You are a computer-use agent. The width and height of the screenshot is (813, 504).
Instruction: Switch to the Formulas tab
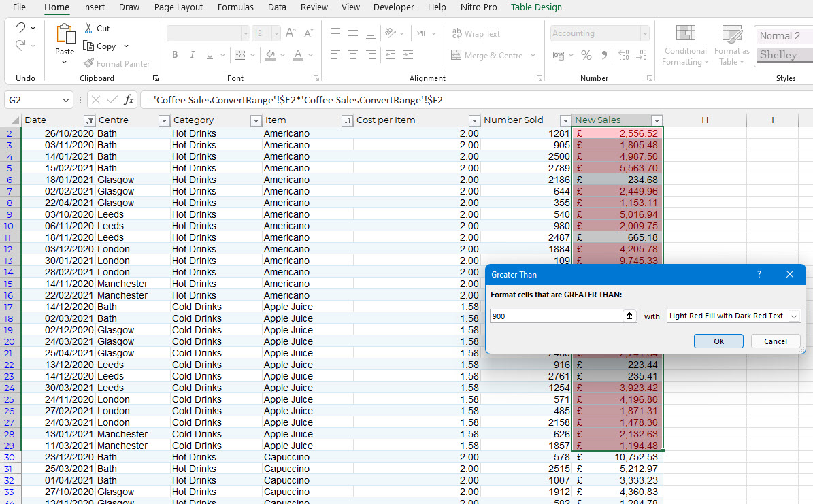coord(235,7)
